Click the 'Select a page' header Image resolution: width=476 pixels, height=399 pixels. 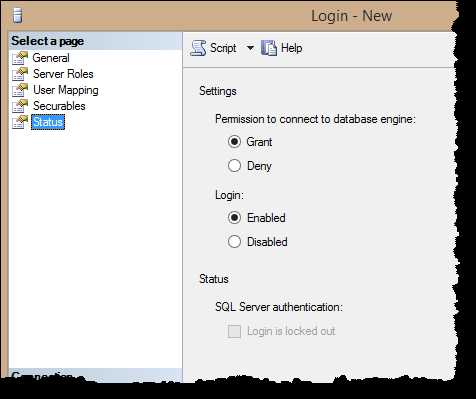[48, 41]
